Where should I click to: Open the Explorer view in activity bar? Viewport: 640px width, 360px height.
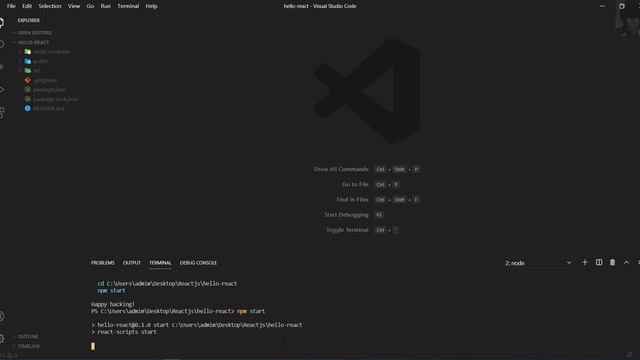pyautogui.click(x=2, y=22)
